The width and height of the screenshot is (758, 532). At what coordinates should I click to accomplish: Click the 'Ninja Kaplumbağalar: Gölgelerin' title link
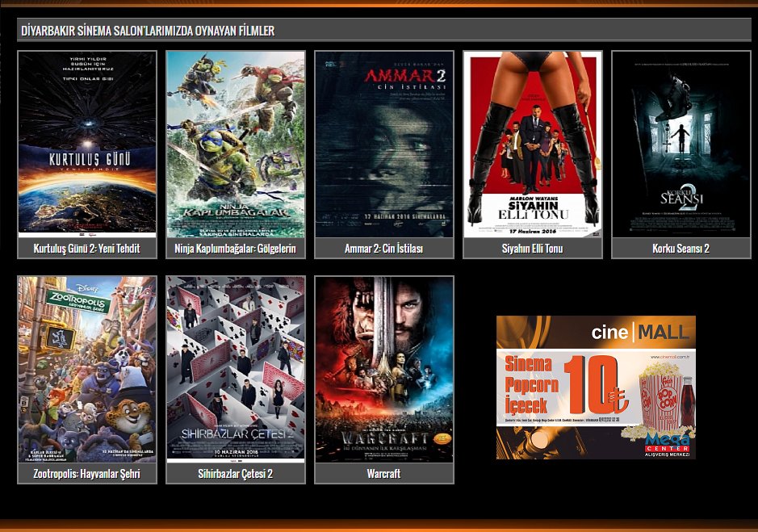click(x=235, y=249)
